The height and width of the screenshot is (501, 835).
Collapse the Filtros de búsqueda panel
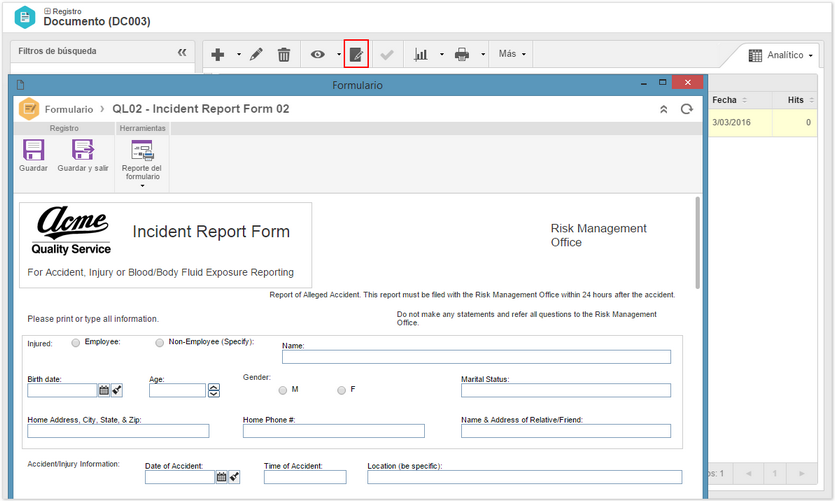click(x=182, y=52)
